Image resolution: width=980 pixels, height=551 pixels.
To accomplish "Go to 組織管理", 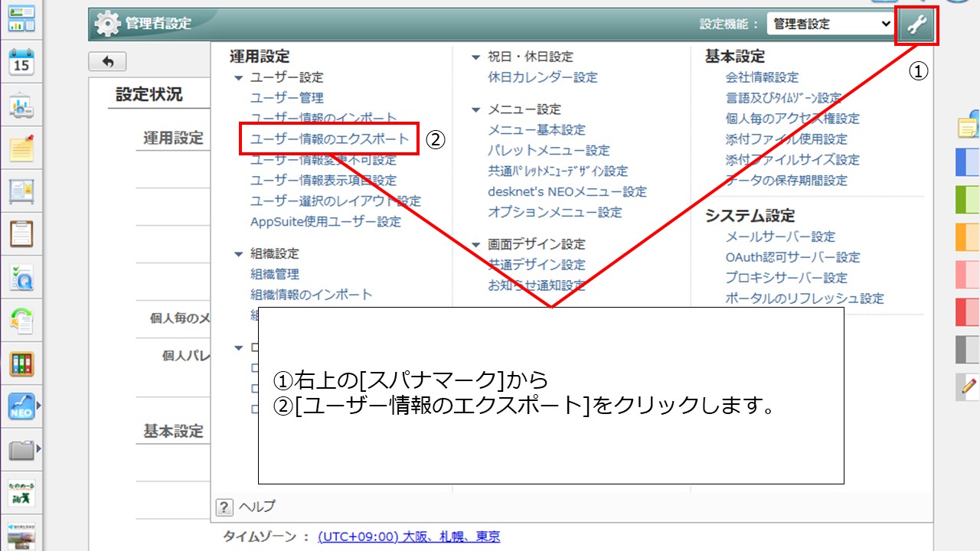I will click(275, 274).
